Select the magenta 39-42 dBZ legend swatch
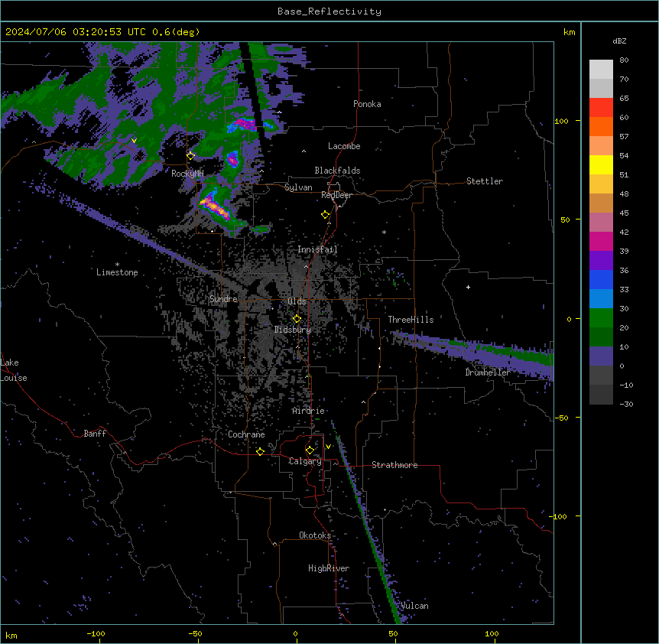This screenshot has width=659, height=644. coord(601,241)
